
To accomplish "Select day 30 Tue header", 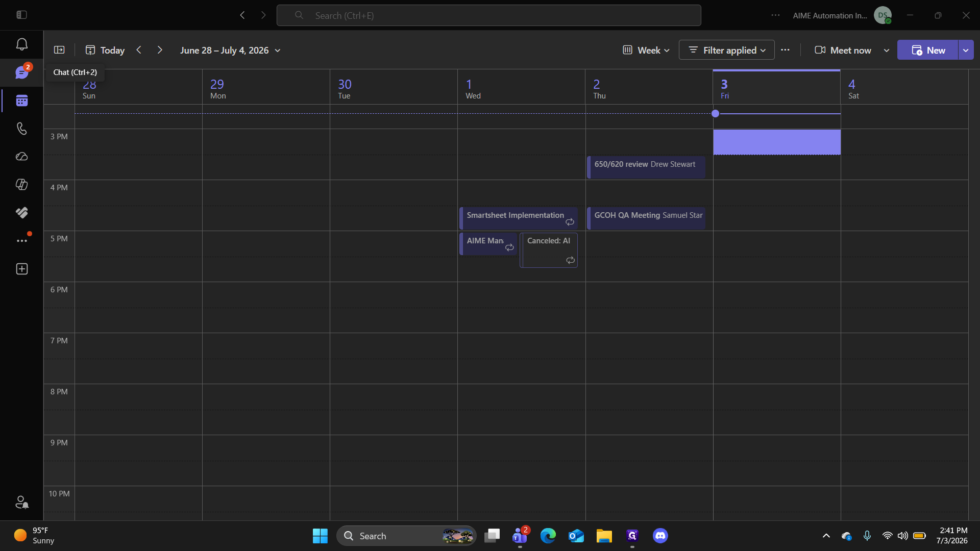I will [394, 88].
